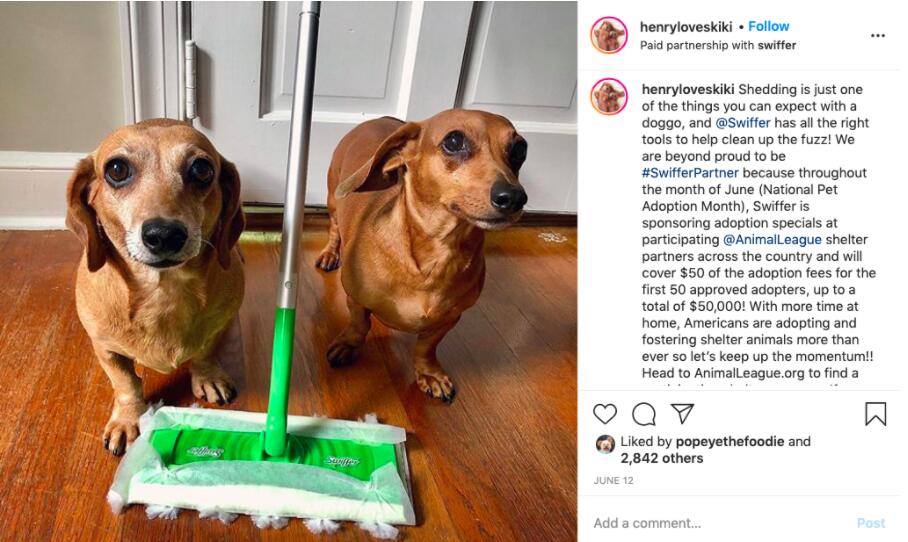
Task: Like the post with the heart icon
Action: [605, 414]
